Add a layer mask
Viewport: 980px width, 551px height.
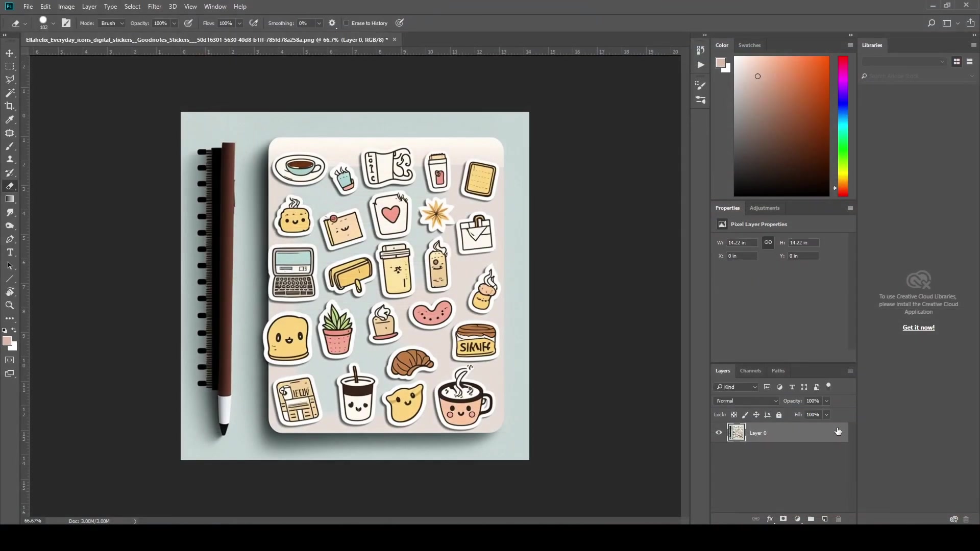[783, 519]
